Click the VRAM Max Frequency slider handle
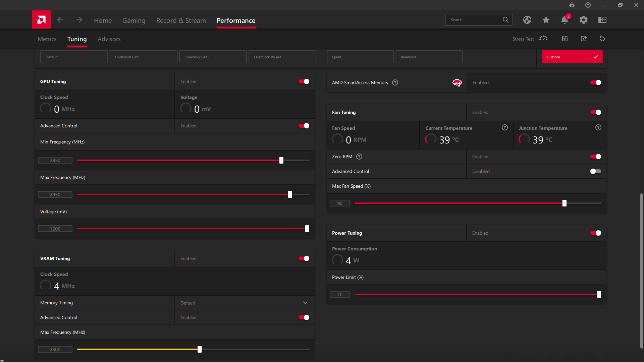This screenshot has height=362, width=644. pyautogui.click(x=200, y=349)
